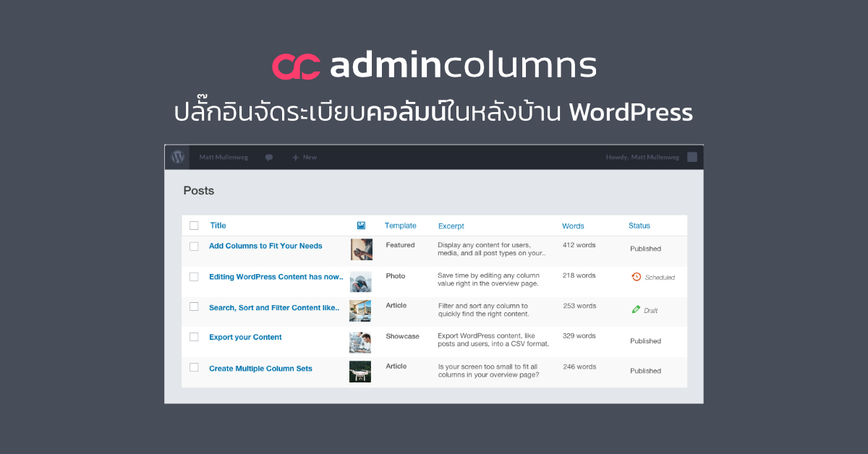Open the user avatar next to Howdy, Matt Mullenweg
This screenshot has height=454, width=868.
[x=692, y=157]
